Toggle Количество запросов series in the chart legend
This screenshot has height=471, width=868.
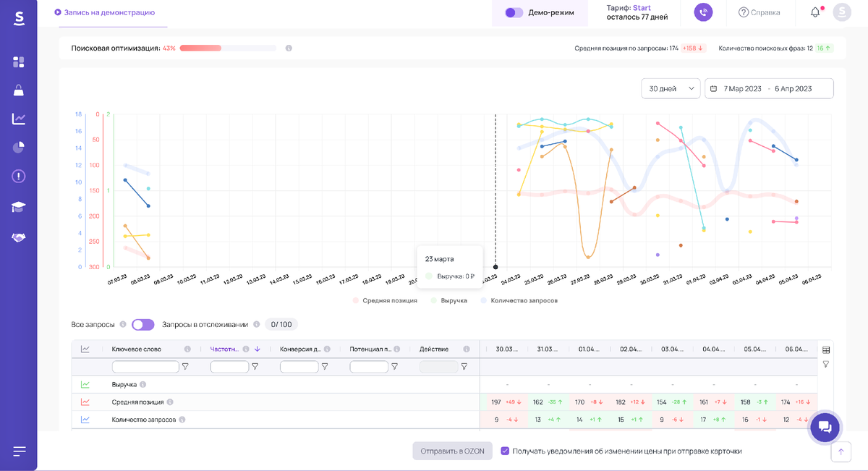pos(519,300)
